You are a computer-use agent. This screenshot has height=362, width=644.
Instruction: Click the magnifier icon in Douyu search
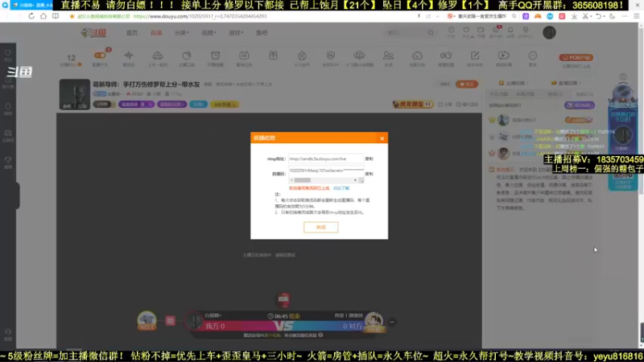click(x=431, y=33)
